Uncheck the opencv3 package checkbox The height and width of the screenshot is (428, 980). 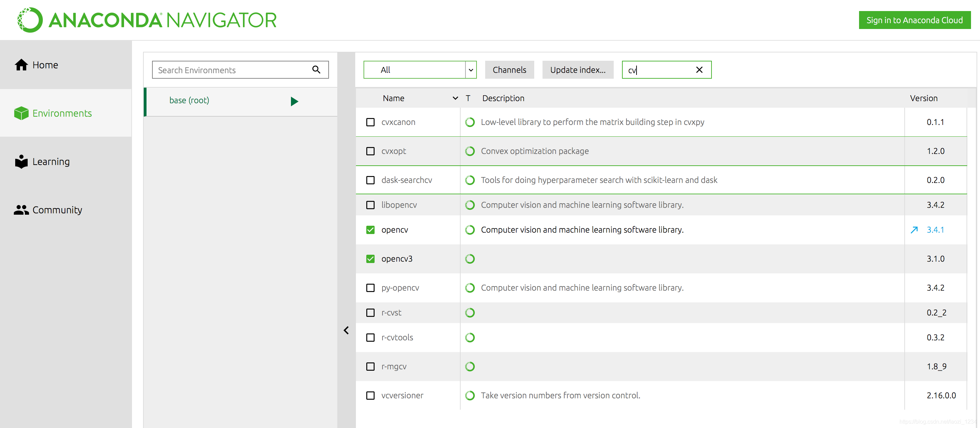[x=370, y=259]
